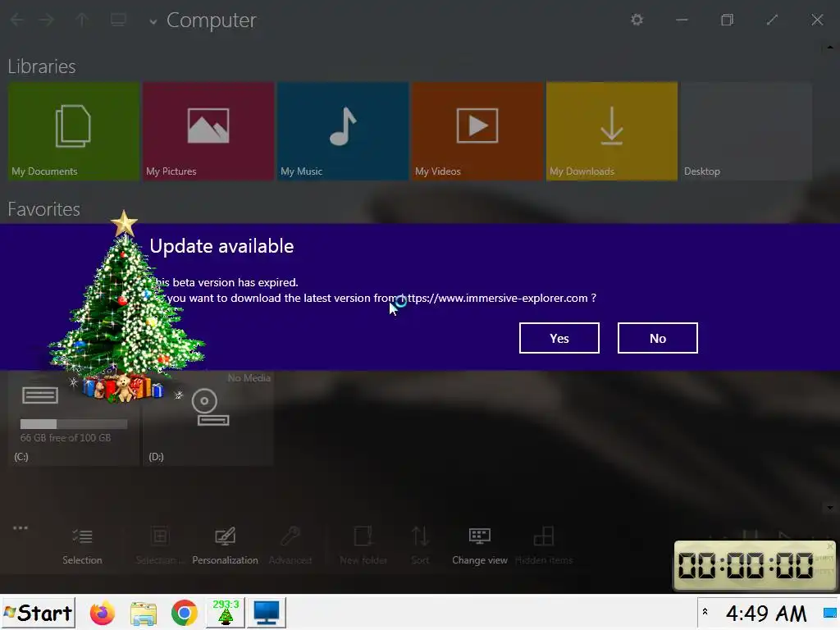The image size is (840, 630).
Task: Click the computer monitor icon in navigation bar
Action: pos(118,21)
